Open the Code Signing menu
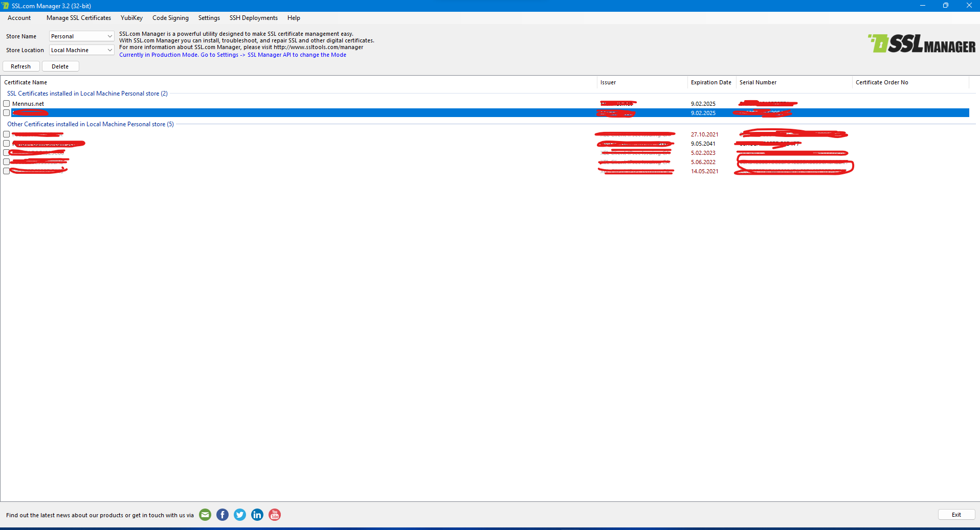 [170, 18]
